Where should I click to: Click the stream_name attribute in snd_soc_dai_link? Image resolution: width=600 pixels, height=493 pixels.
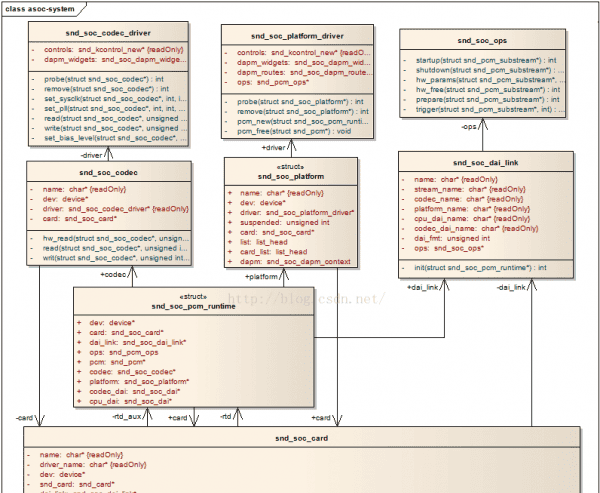(469, 188)
